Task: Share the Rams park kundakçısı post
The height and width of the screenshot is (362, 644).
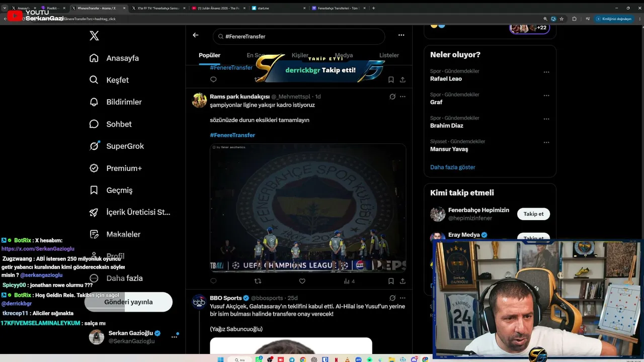Action: point(403,281)
